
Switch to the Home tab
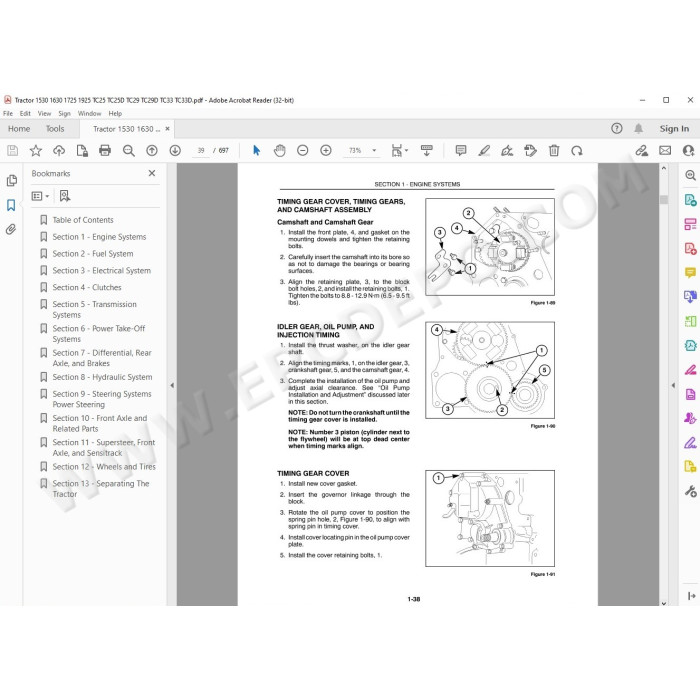(x=19, y=129)
